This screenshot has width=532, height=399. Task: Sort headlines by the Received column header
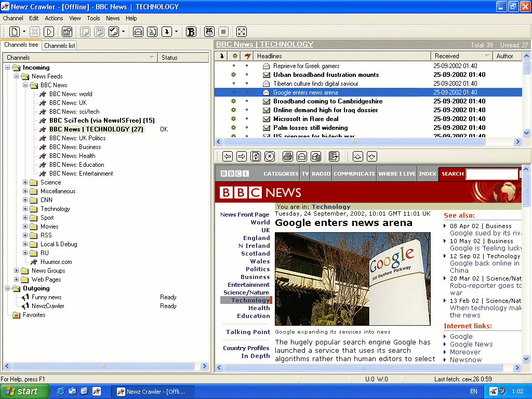tap(462, 56)
